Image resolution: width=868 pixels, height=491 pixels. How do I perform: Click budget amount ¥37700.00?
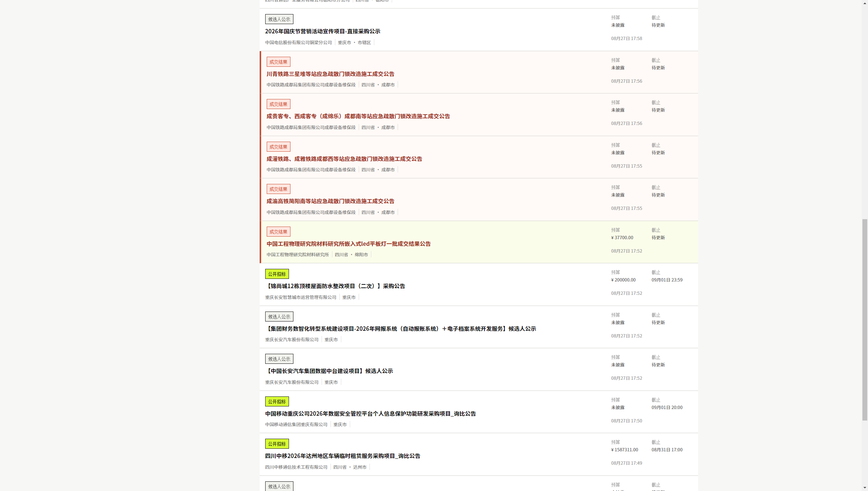click(622, 238)
